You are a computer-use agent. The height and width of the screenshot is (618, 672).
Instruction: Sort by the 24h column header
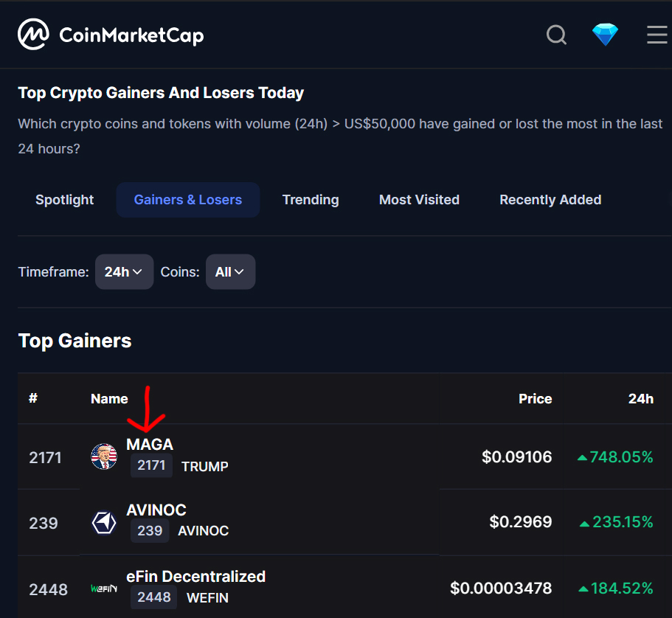641,398
